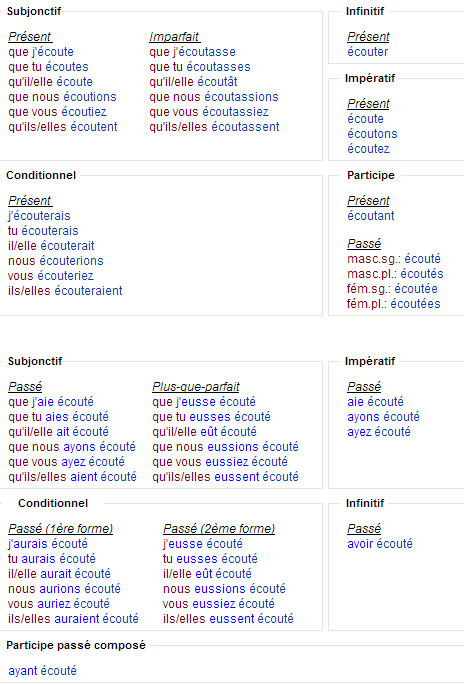464x685 pixels.
Task: Click the Subjonctif Imparfait tense heading
Action: point(175,37)
